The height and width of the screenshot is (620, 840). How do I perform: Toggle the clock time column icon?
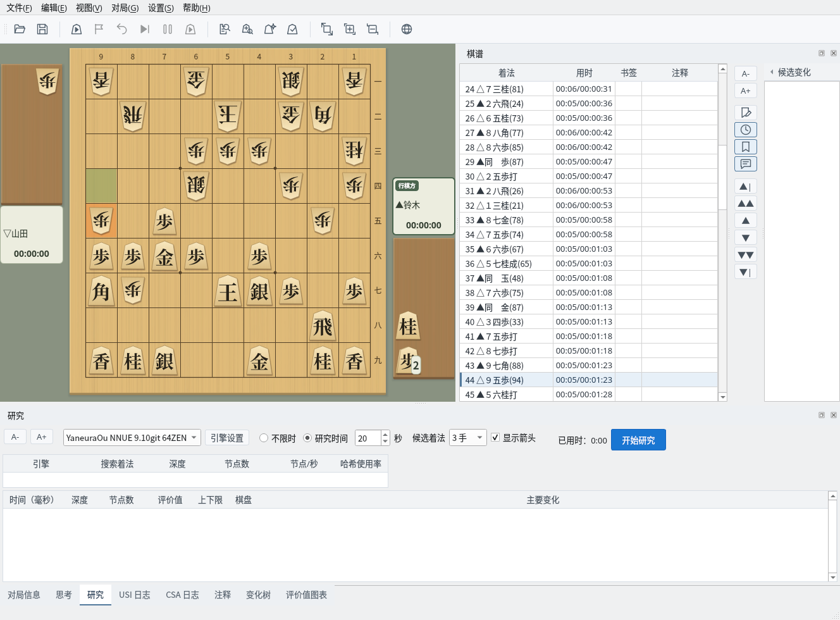tap(746, 130)
